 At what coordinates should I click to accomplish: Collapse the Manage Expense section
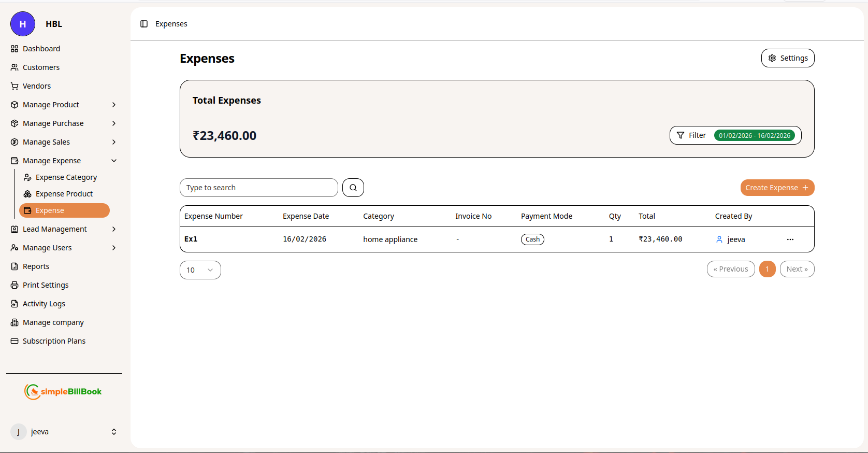click(113, 161)
